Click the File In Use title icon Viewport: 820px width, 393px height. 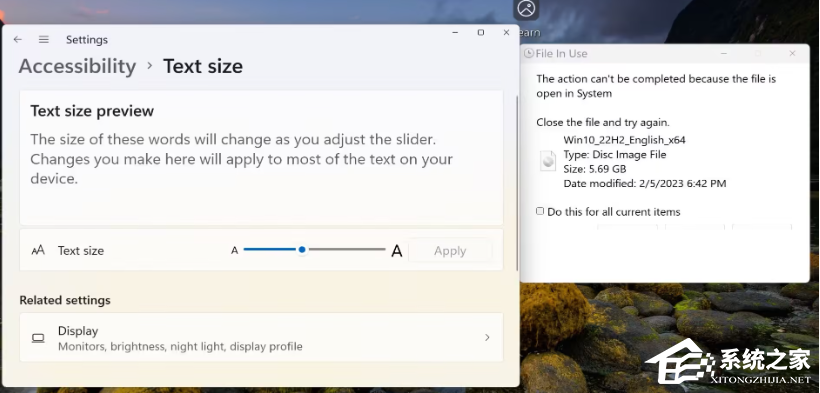tap(529, 53)
